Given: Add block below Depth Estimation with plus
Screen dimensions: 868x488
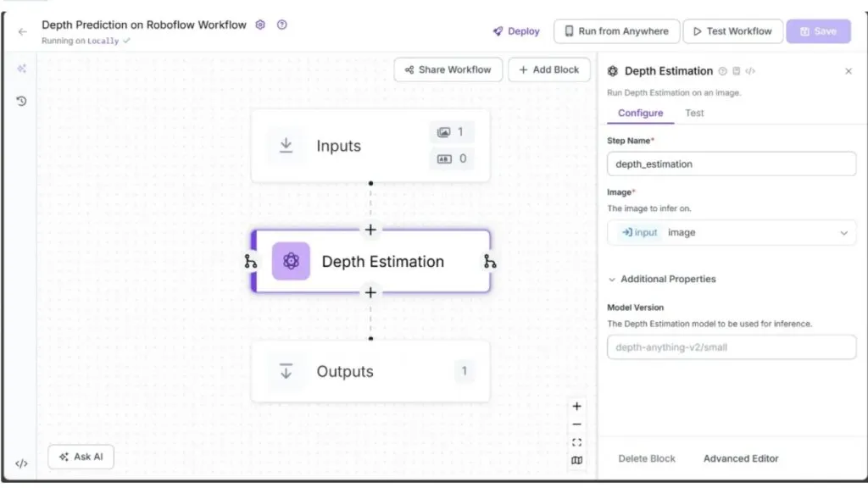Looking at the screenshot, I should point(370,292).
